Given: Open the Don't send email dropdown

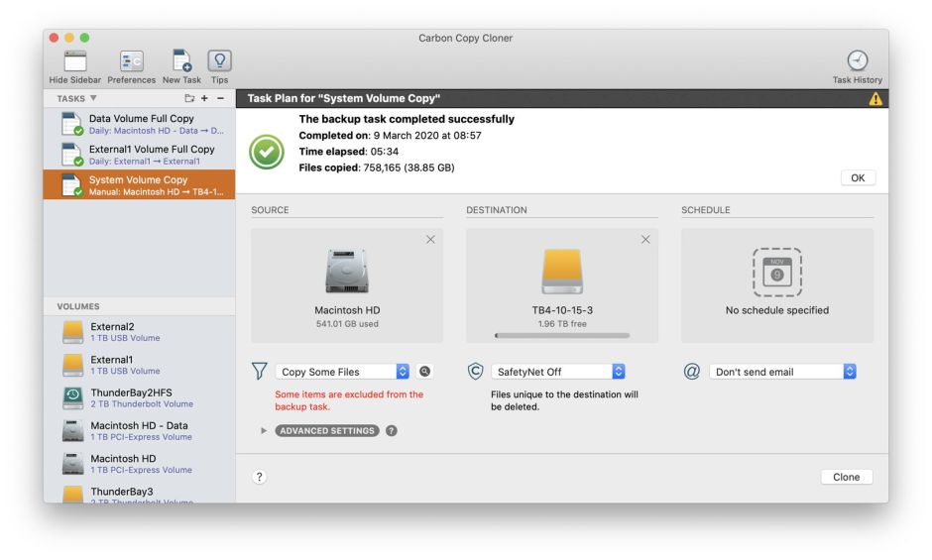Looking at the screenshot, I should [x=782, y=372].
